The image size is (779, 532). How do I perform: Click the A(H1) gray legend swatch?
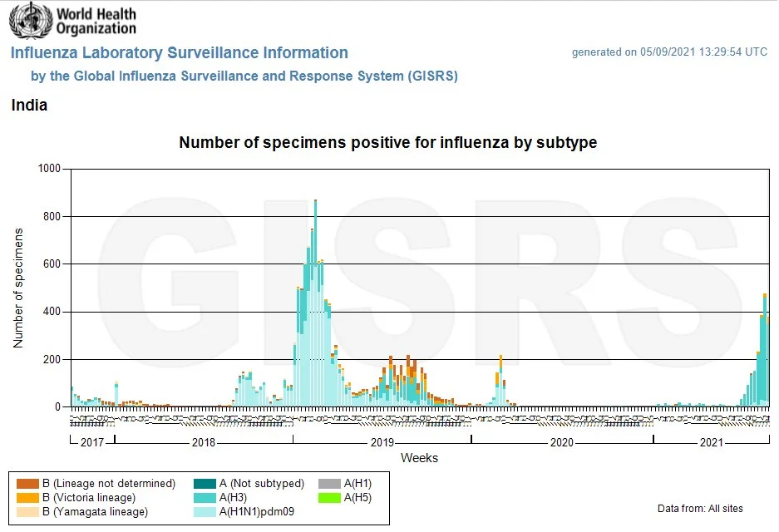point(330,483)
